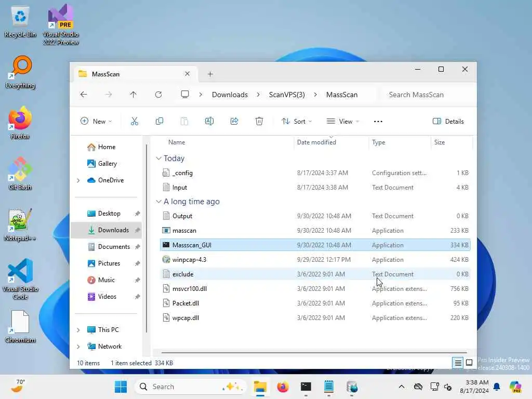
Task: Open Visual Studio Code desktop shortcut
Action: [20, 279]
